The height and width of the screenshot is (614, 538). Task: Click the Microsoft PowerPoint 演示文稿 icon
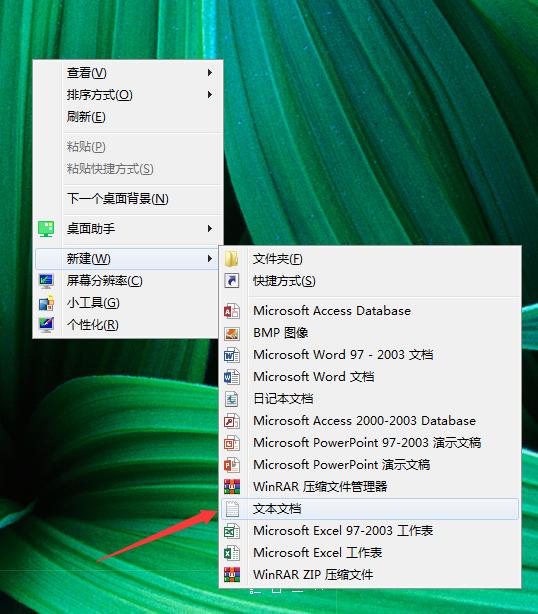click(x=231, y=465)
